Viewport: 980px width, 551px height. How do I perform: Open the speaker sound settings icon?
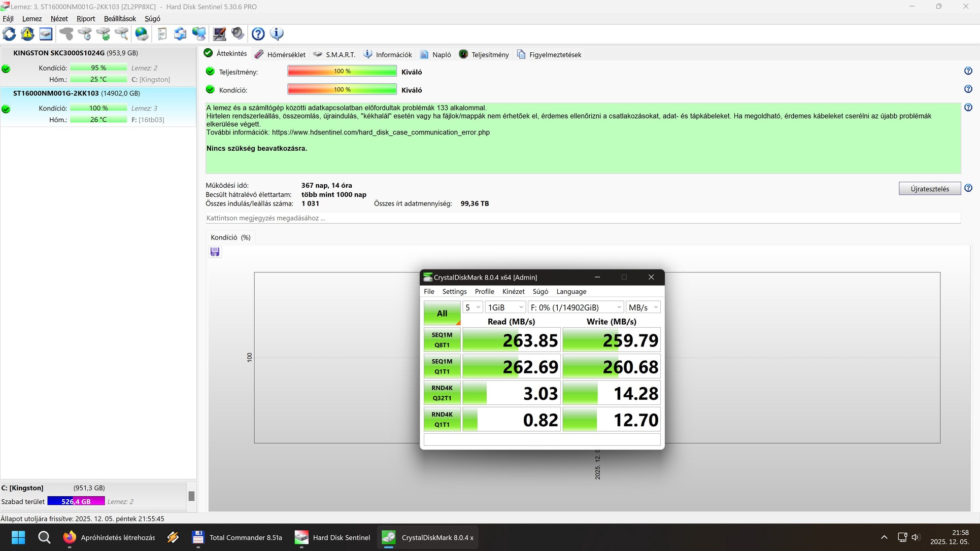pyautogui.click(x=238, y=34)
